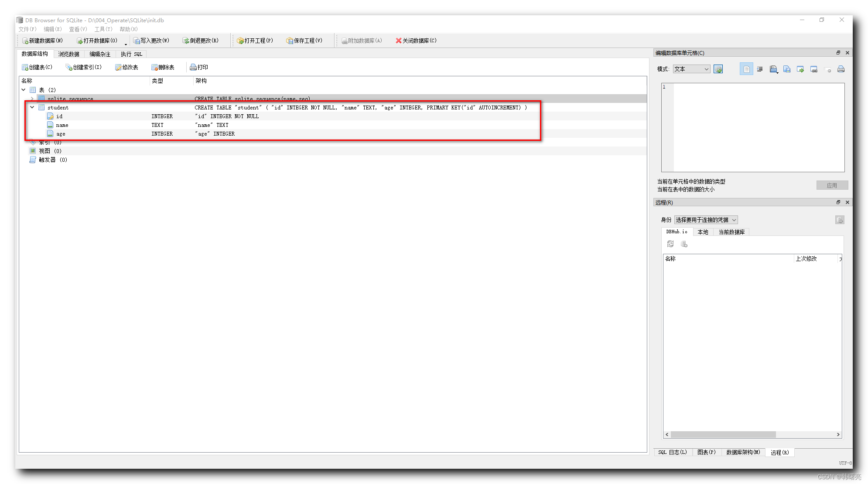Select the 视图 (0) tree item
The image size is (868, 484).
coord(46,151)
